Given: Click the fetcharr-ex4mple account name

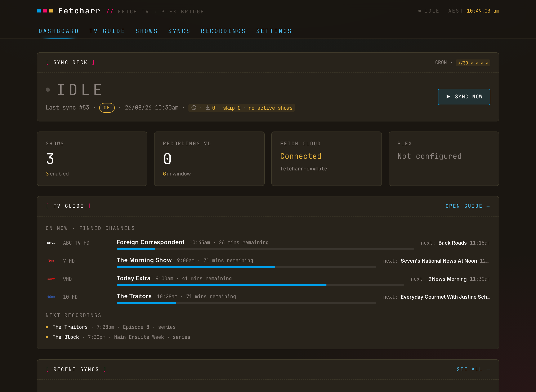Looking at the screenshot, I should click(x=303, y=169).
